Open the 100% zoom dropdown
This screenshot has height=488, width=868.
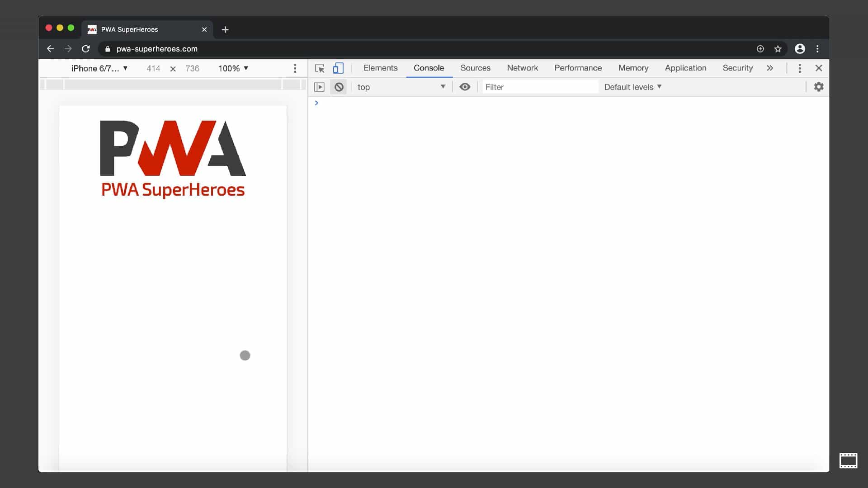click(233, 68)
